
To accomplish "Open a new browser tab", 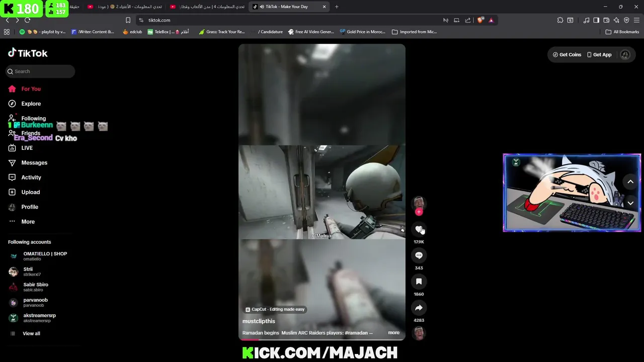I will [337, 7].
